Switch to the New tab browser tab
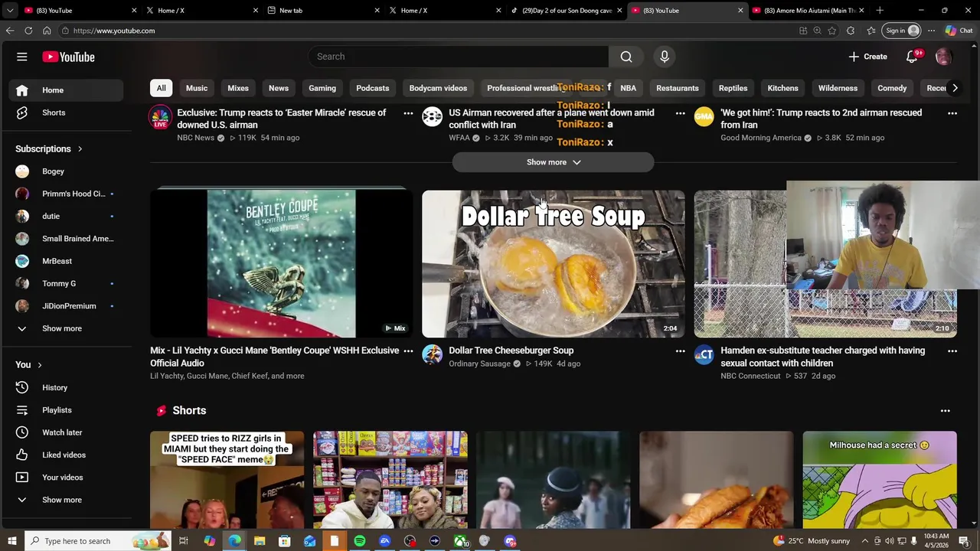This screenshot has height=551, width=980. 322,11
